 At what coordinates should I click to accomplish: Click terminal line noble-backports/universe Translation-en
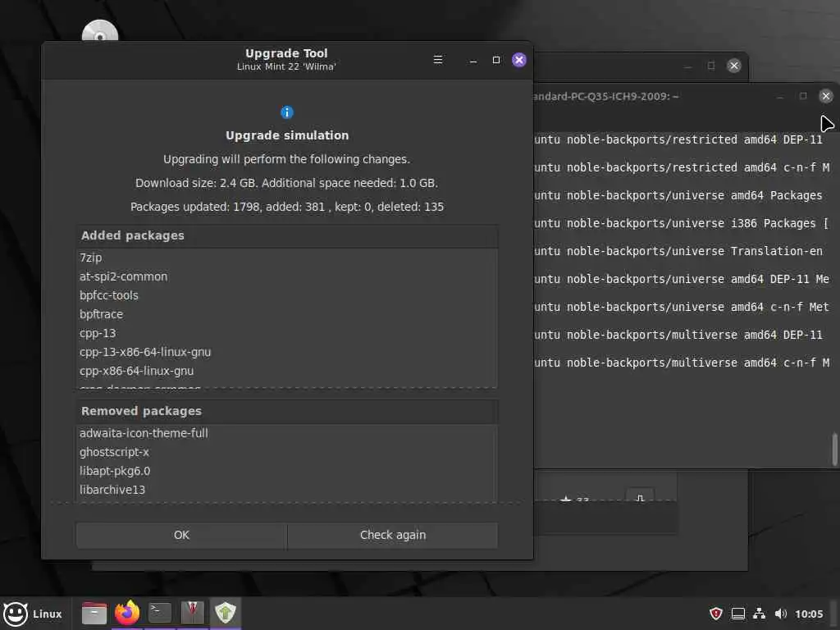[678, 251]
